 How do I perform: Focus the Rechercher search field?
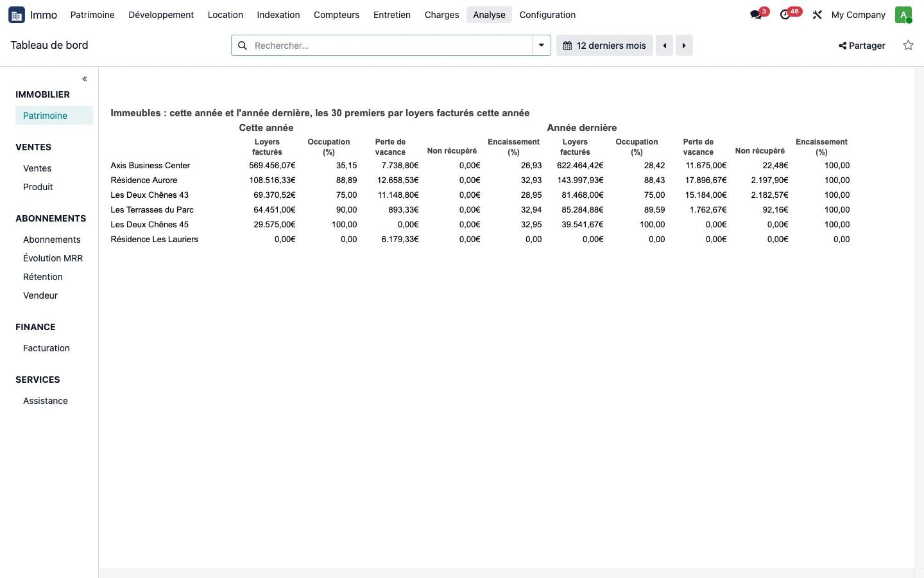point(391,46)
